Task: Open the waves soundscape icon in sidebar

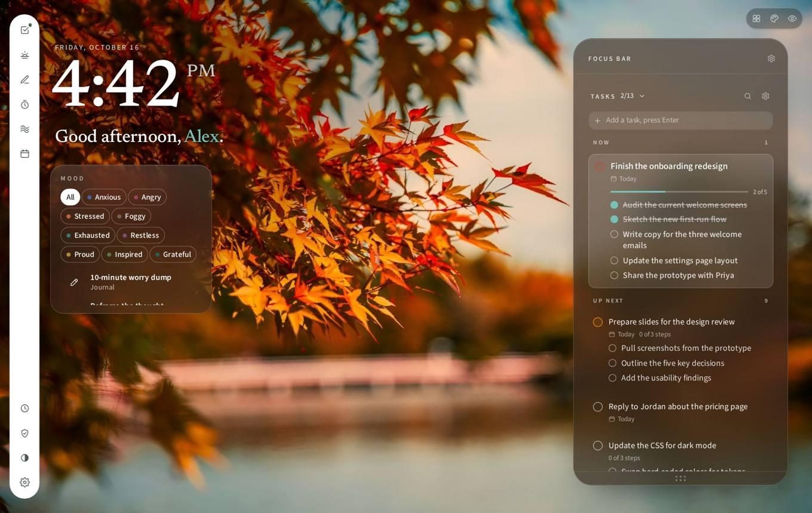Action: pyautogui.click(x=24, y=129)
